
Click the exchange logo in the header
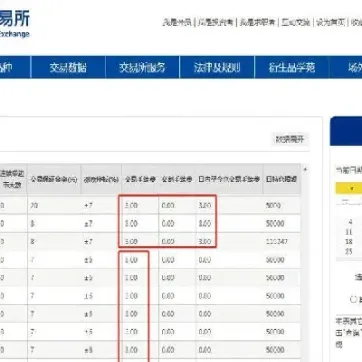coord(14,24)
